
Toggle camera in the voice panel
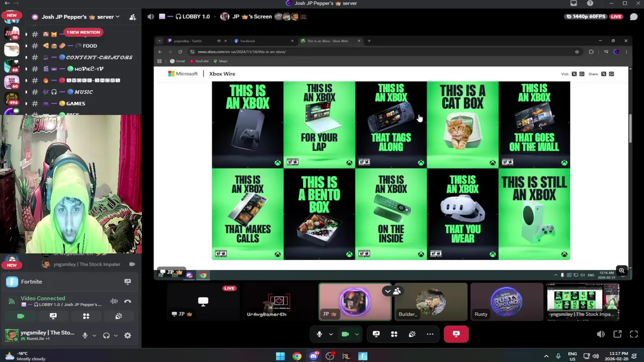21,316
